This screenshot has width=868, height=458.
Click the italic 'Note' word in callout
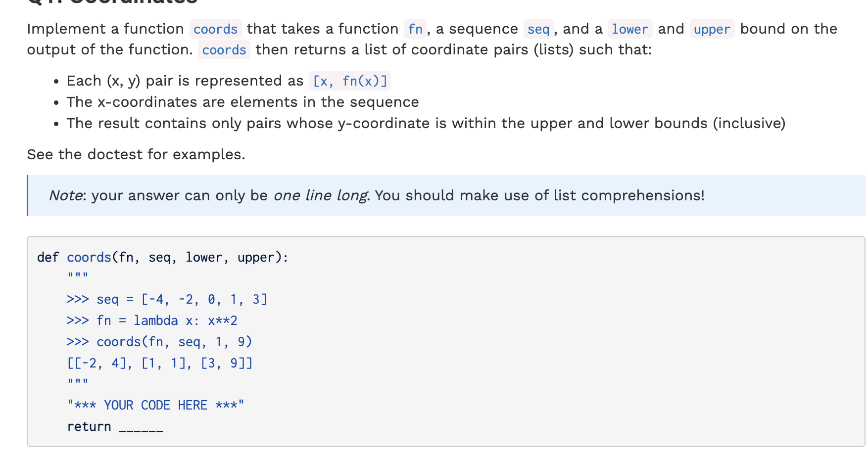point(65,195)
